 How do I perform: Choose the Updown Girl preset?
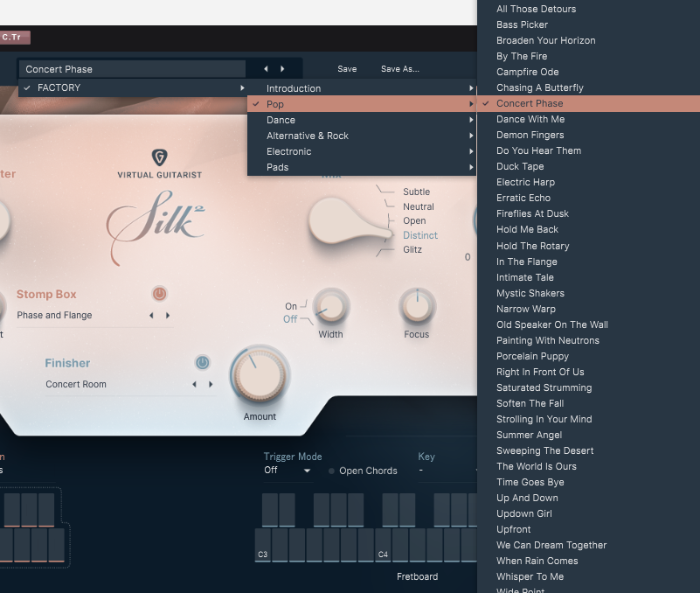(x=588, y=514)
